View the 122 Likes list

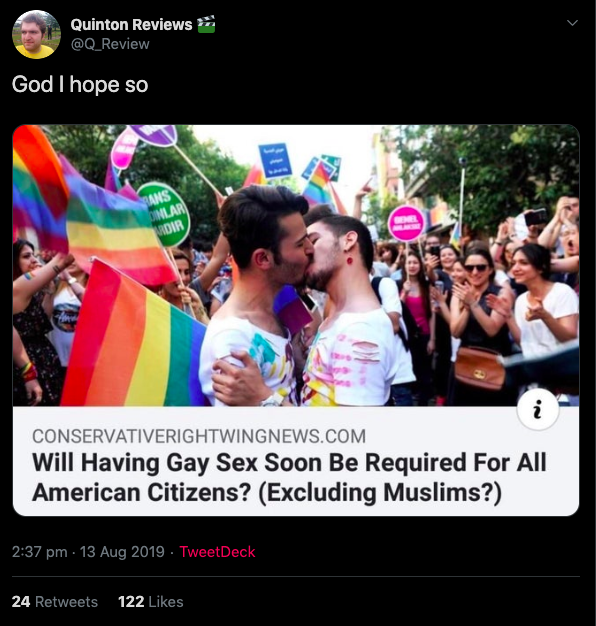(x=150, y=602)
